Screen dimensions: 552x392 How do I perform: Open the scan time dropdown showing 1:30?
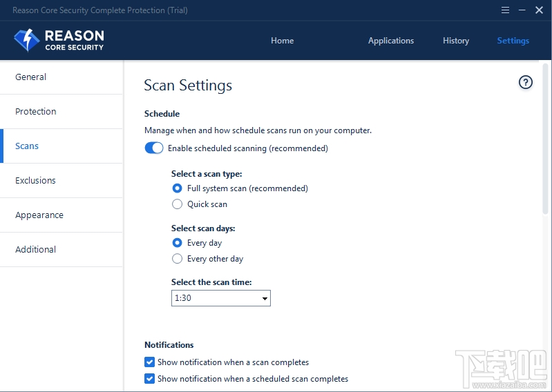pos(220,298)
